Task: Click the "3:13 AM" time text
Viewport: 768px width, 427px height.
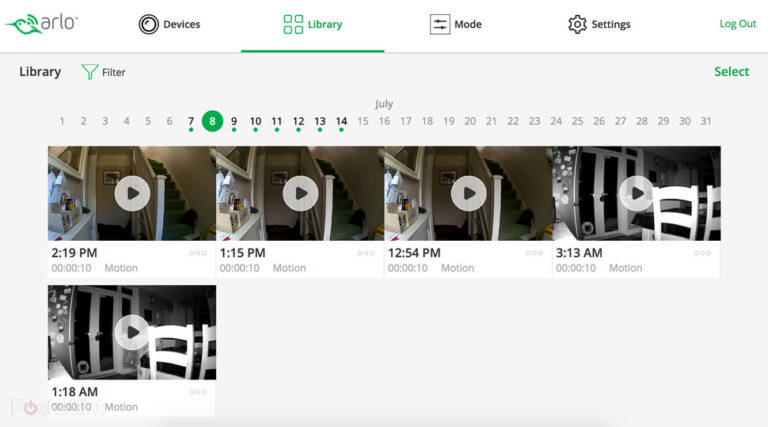Action: (579, 253)
